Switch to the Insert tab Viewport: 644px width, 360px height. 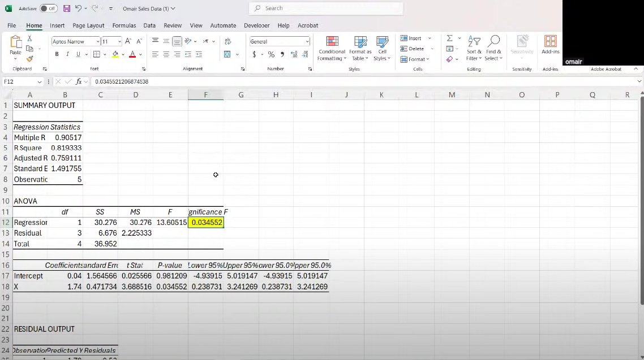tap(57, 25)
